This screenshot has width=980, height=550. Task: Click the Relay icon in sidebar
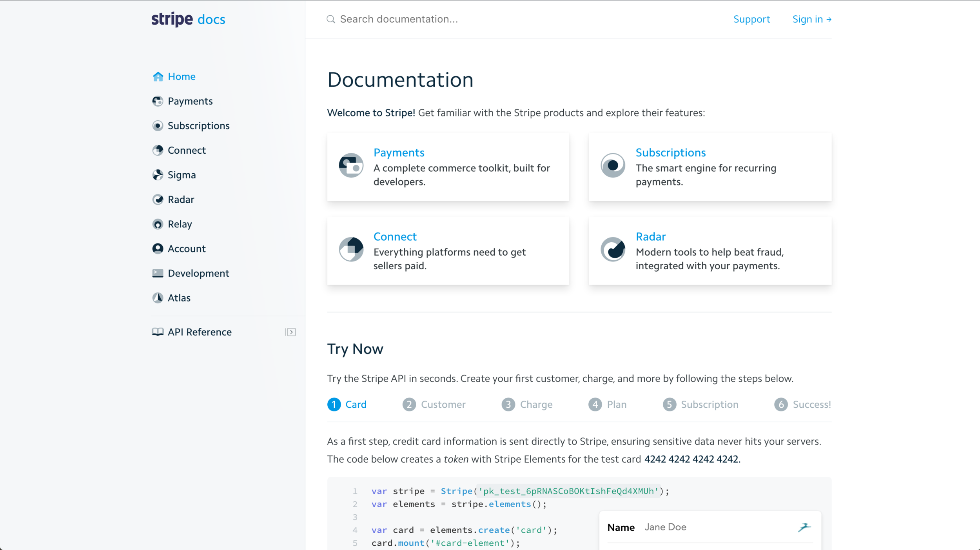point(158,224)
